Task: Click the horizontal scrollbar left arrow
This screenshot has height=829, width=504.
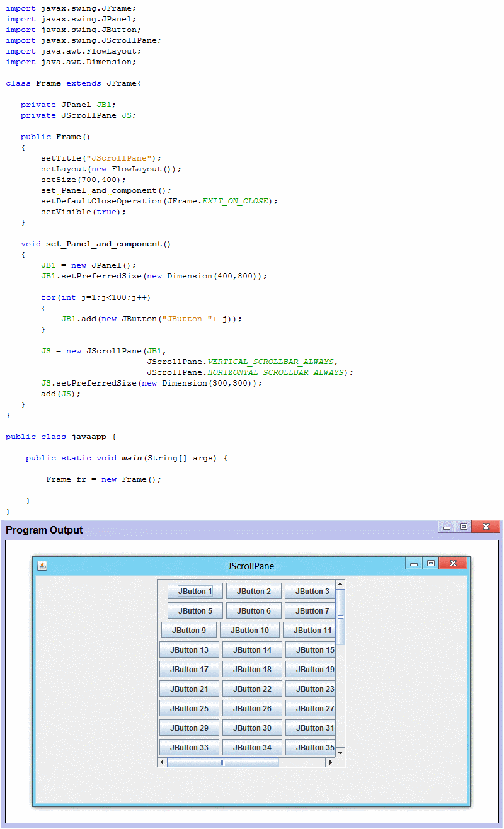Action: tap(163, 762)
